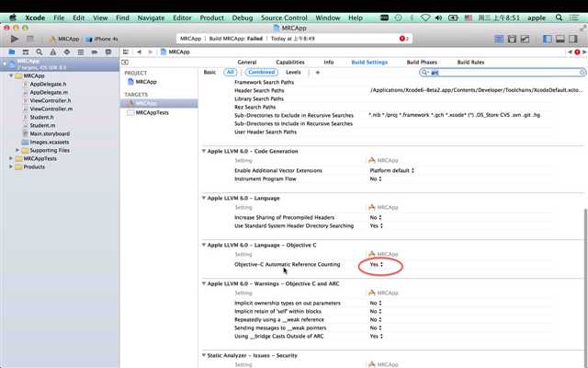Switch to the Standard editor
588x368 pixels.
click(499, 39)
